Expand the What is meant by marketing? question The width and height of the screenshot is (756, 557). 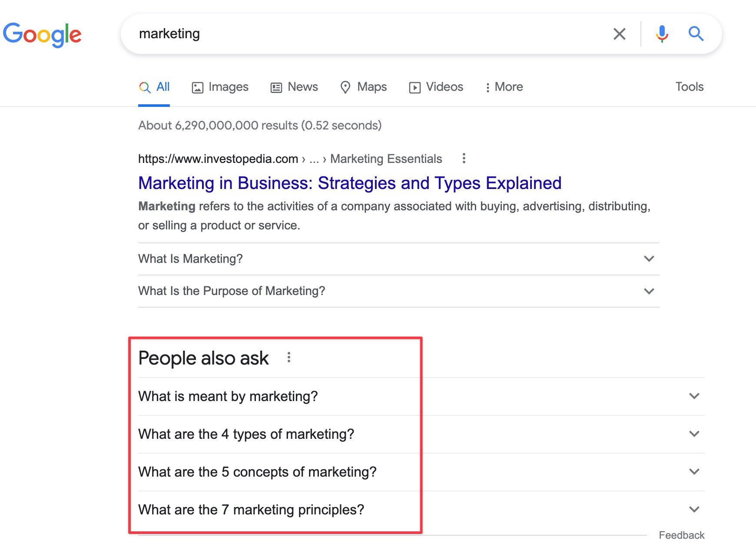tap(694, 396)
